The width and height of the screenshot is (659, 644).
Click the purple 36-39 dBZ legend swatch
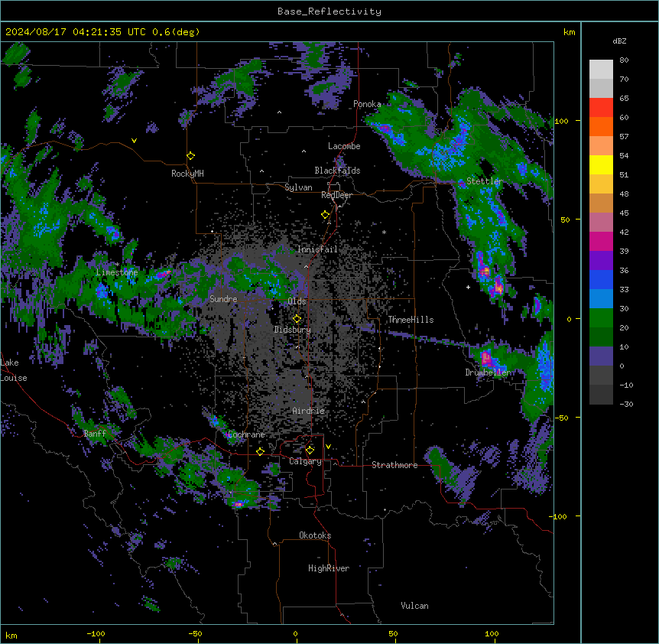(x=601, y=261)
